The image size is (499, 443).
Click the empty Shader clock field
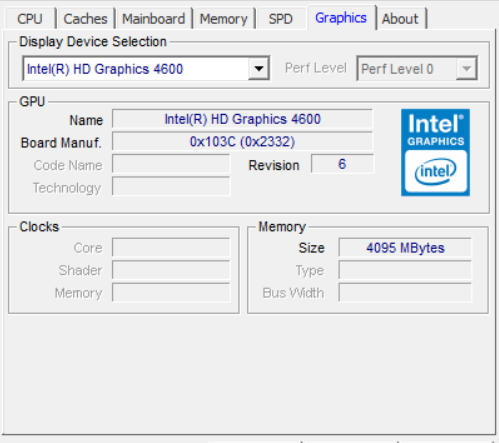coord(171,270)
